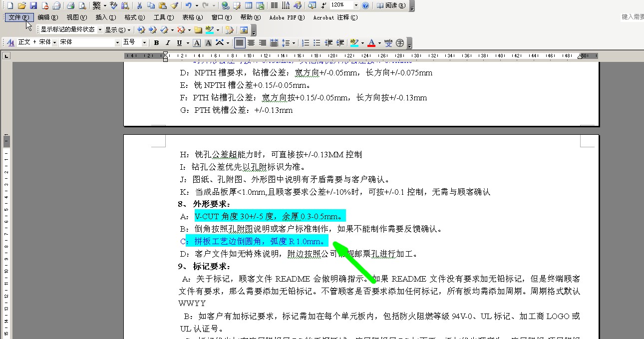
Task: Open an existing file
Action: click(21, 5)
